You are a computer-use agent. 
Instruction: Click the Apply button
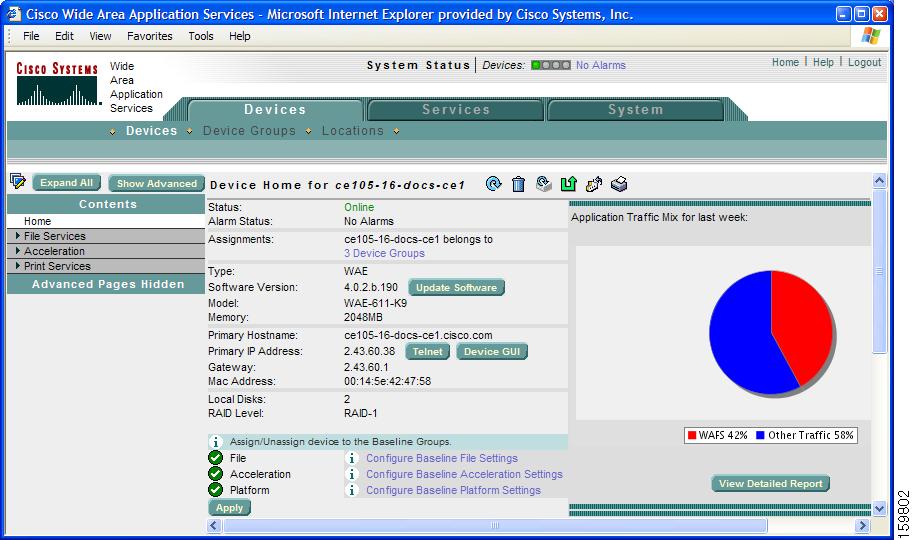(229, 507)
